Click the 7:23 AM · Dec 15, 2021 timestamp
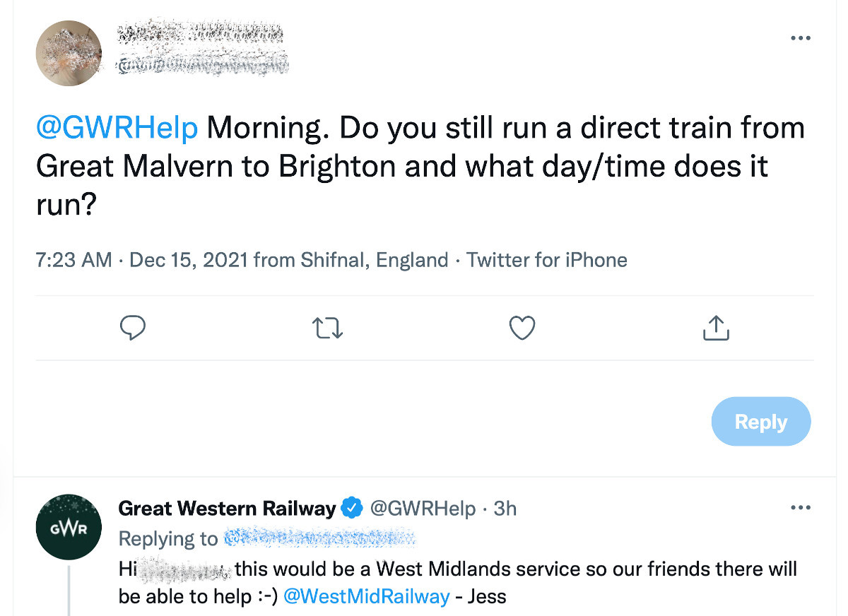The height and width of the screenshot is (616, 848). coord(141,260)
